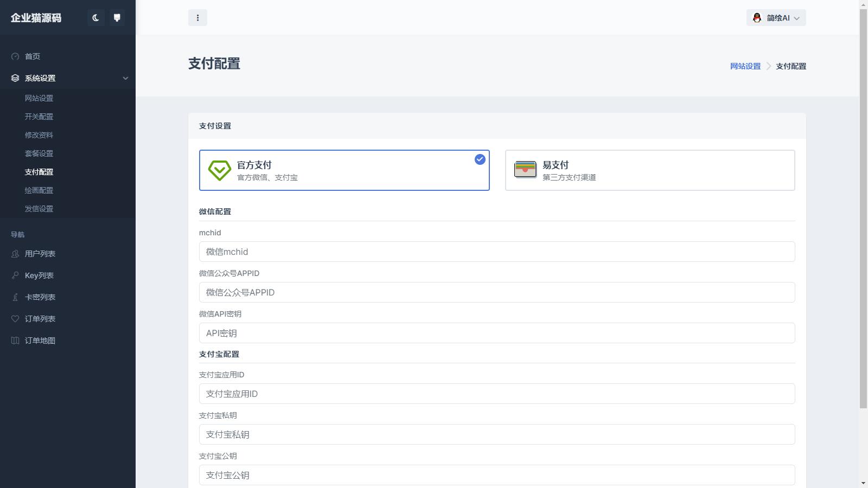Click the chevron next to 简绘AI
868x488 pixels.
coord(796,18)
